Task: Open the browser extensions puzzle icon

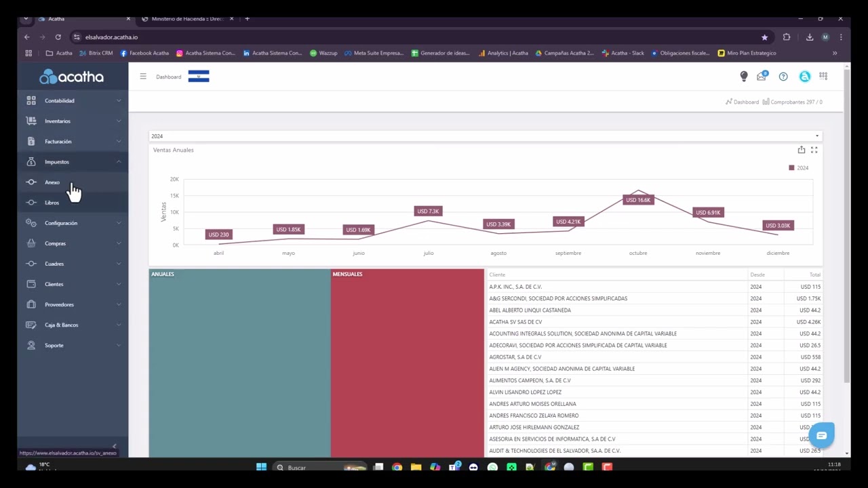Action: 787,37
